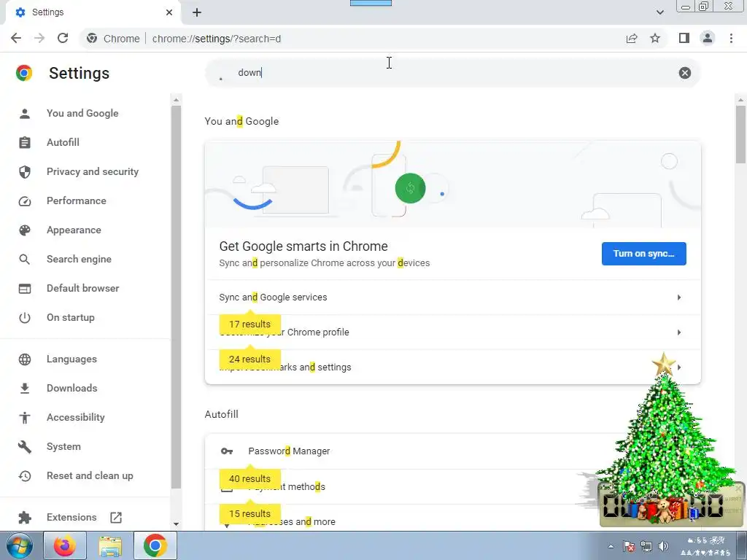This screenshot has width=747, height=560.
Task: Open Extensions page link
Action: (71, 517)
